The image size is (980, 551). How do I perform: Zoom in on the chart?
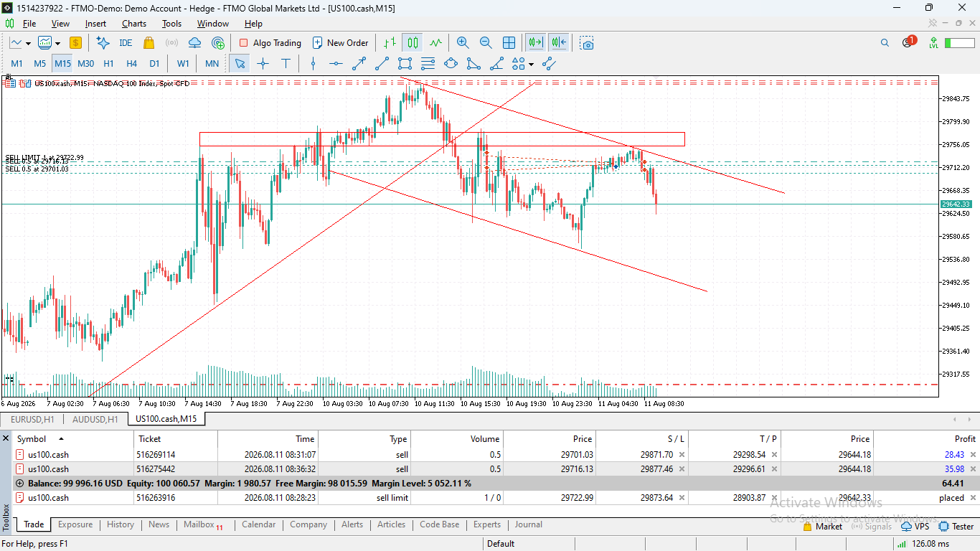click(x=463, y=43)
